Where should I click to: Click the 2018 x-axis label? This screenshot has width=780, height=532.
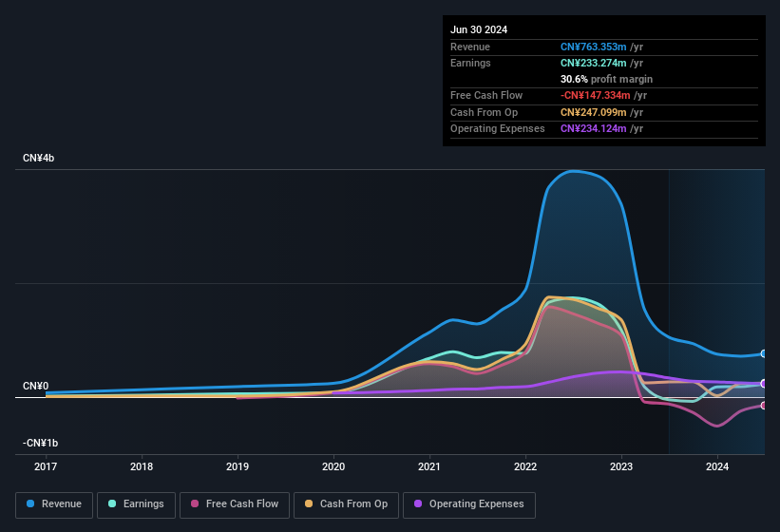(142, 466)
